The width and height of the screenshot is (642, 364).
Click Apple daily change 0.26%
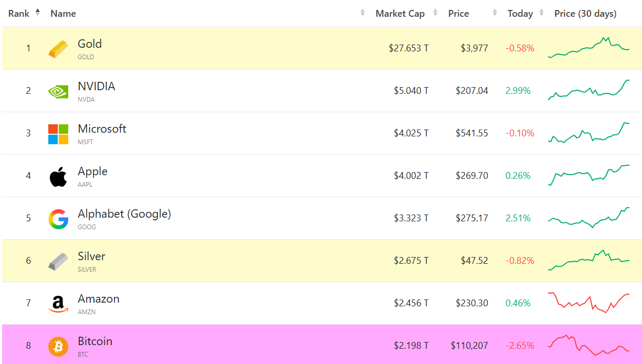click(518, 176)
